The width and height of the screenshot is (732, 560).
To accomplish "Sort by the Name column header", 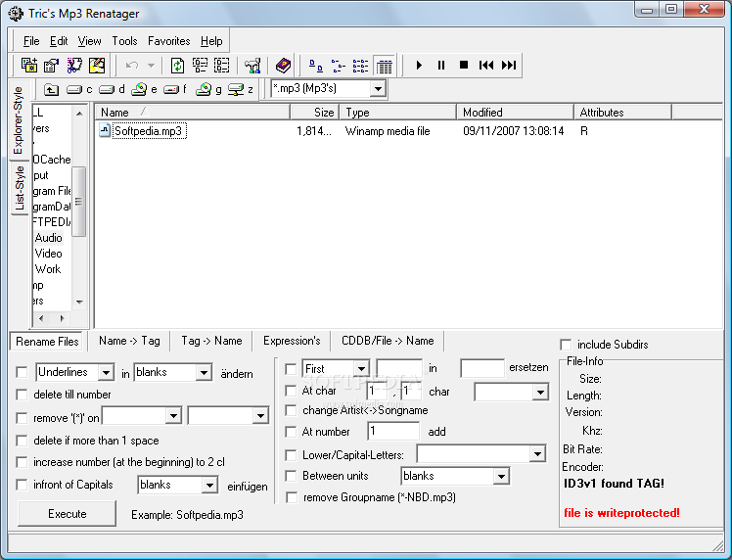I will pyautogui.click(x=193, y=112).
